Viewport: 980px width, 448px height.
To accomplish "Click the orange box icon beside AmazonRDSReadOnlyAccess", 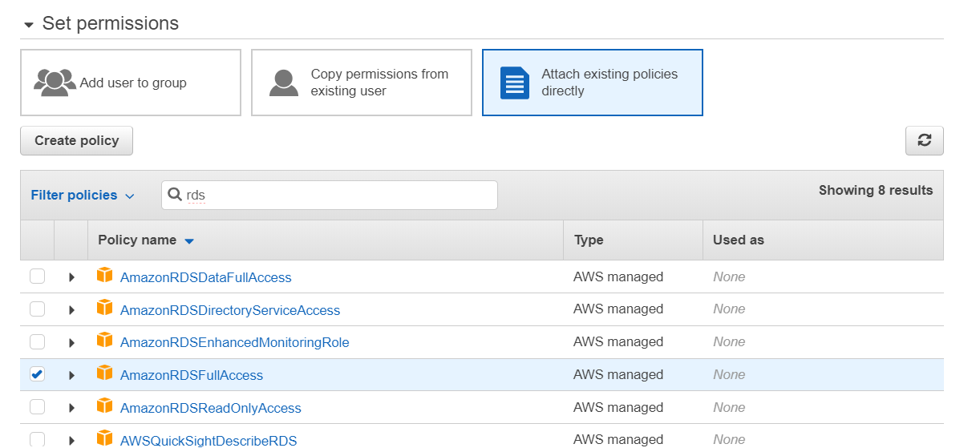I will coord(104,407).
